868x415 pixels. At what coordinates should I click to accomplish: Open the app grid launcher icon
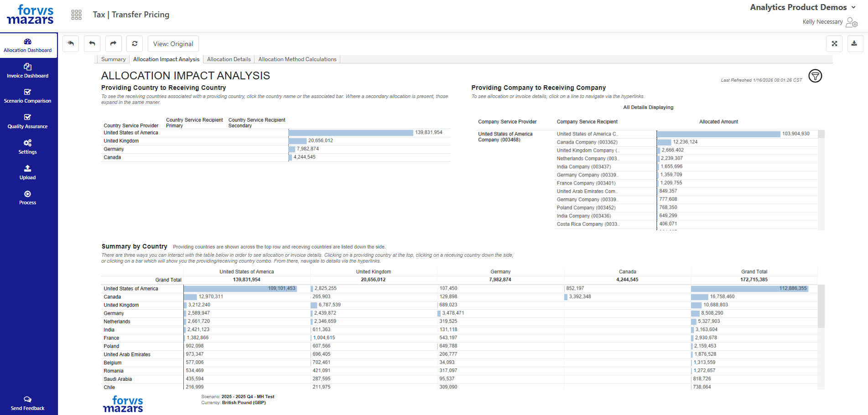[76, 15]
